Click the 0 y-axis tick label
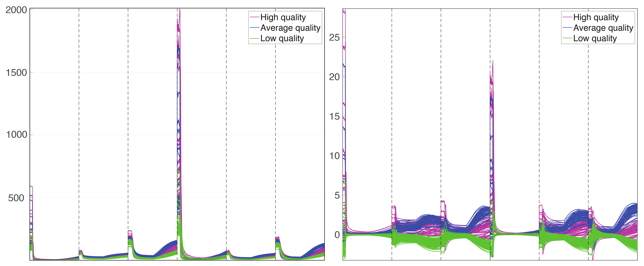The height and width of the screenshot is (266, 644). [x=337, y=235]
